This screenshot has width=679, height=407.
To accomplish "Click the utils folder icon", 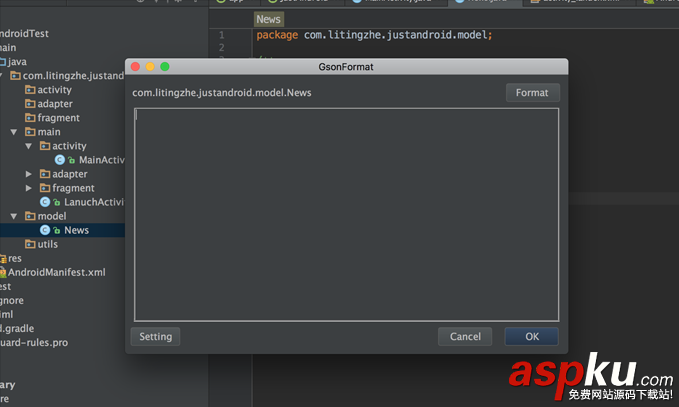I will tap(30, 244).
